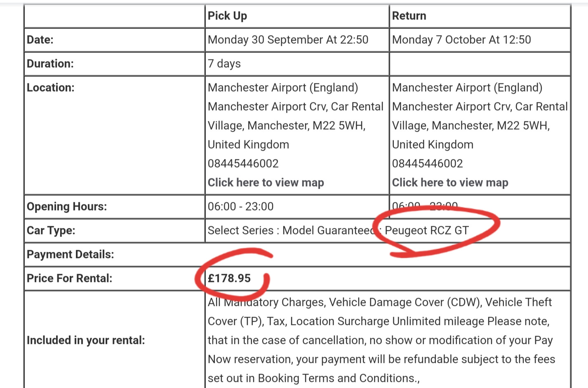Click the Duration: row label
The width and height of the screenshot is (588, 388).
[50, 64]
